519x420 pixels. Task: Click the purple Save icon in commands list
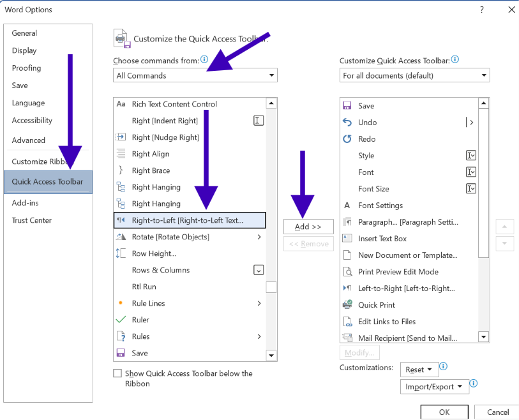[121, 353]
